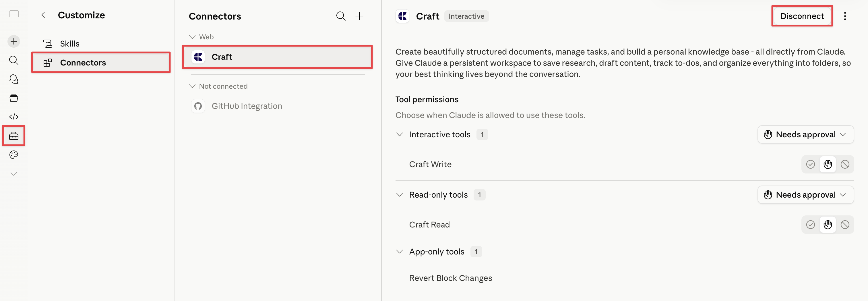Set Craft Read to always allow
This screenshot has width=868, height=301.
(810, 225)
